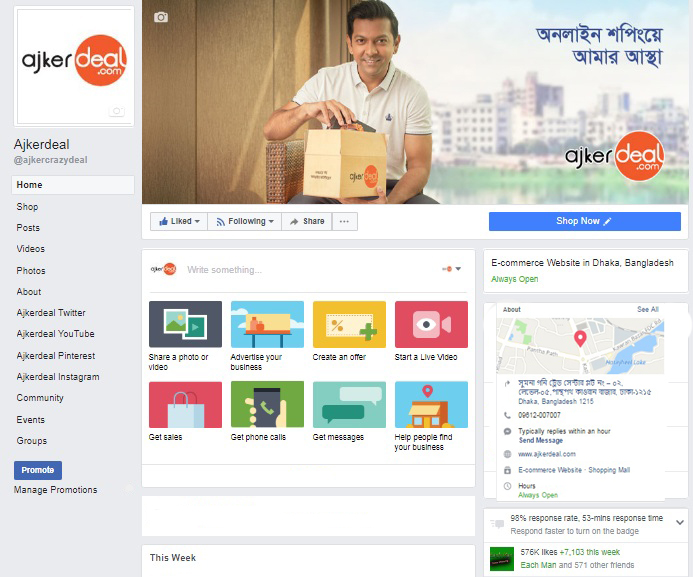The height and width of the screenshot is (577, 693).
Task: Click the Ajkerdeal page name heading
Action: (x=42, y=144)
